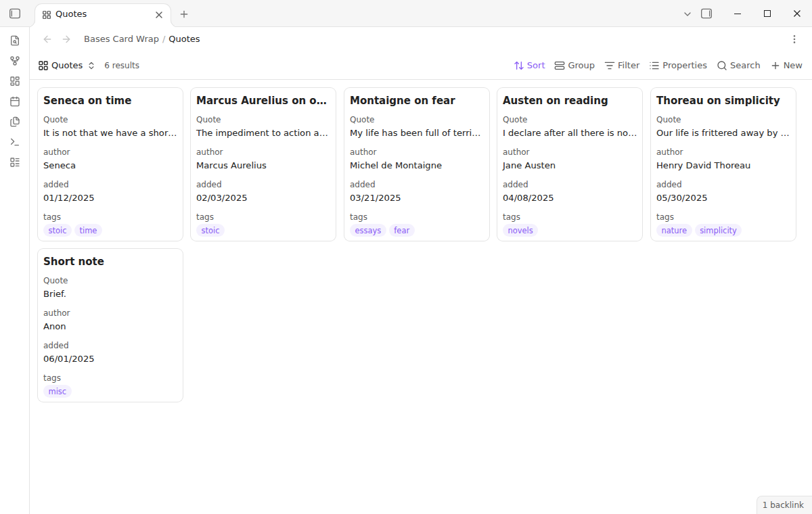Open the Quotes view switcher dropdown
Screen dimensions: 812x514
(x=67, y=66)
